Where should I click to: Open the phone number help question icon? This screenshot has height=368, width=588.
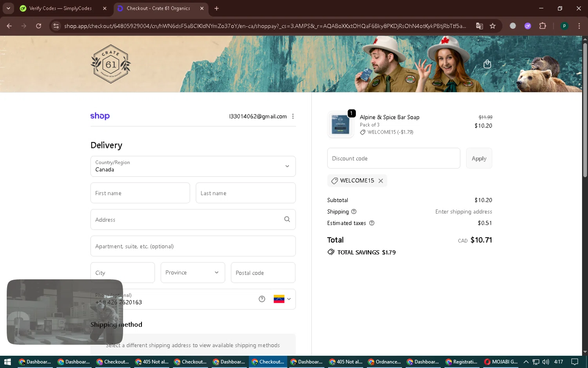tap(262, 299)
